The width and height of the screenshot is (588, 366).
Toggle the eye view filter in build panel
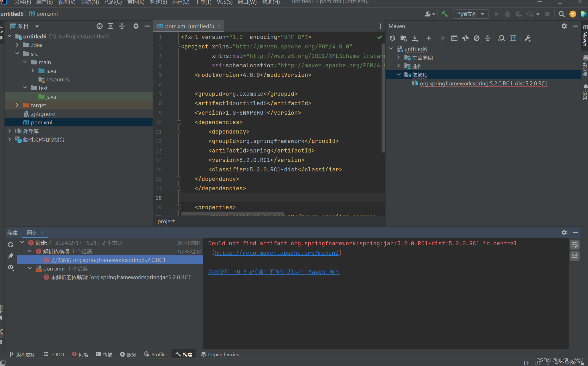tap(11, 267)
